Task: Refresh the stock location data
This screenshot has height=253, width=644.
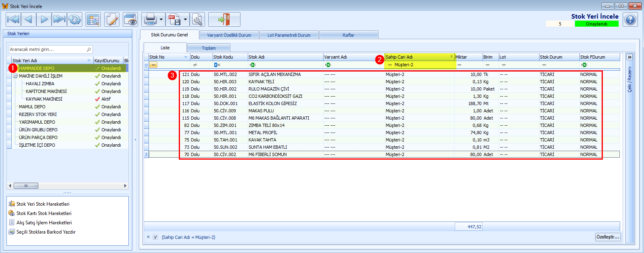Action: coord(75,19)
